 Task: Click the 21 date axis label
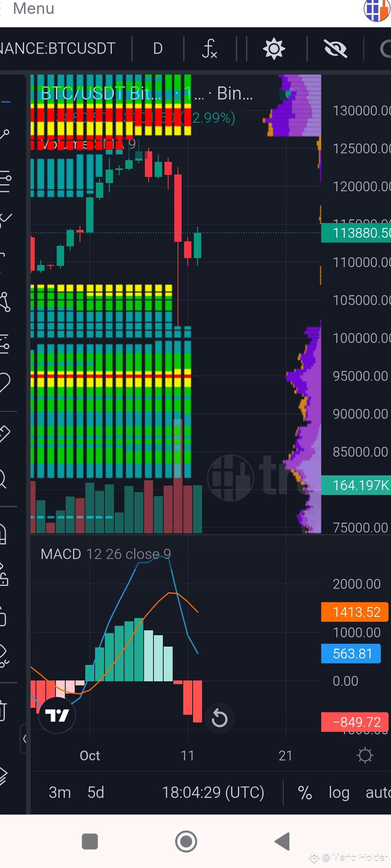point(285,755)
